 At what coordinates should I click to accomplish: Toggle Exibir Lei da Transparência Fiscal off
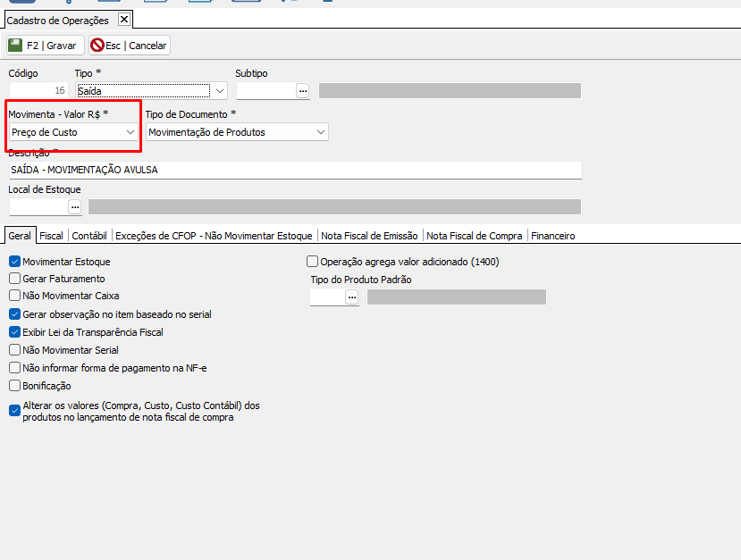pyautogui.click(x=14, y=332)
